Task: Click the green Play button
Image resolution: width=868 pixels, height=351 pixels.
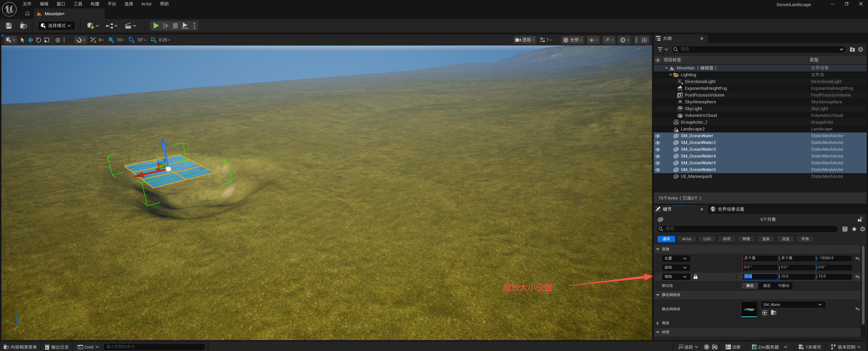Action: (x=156, y=26)
